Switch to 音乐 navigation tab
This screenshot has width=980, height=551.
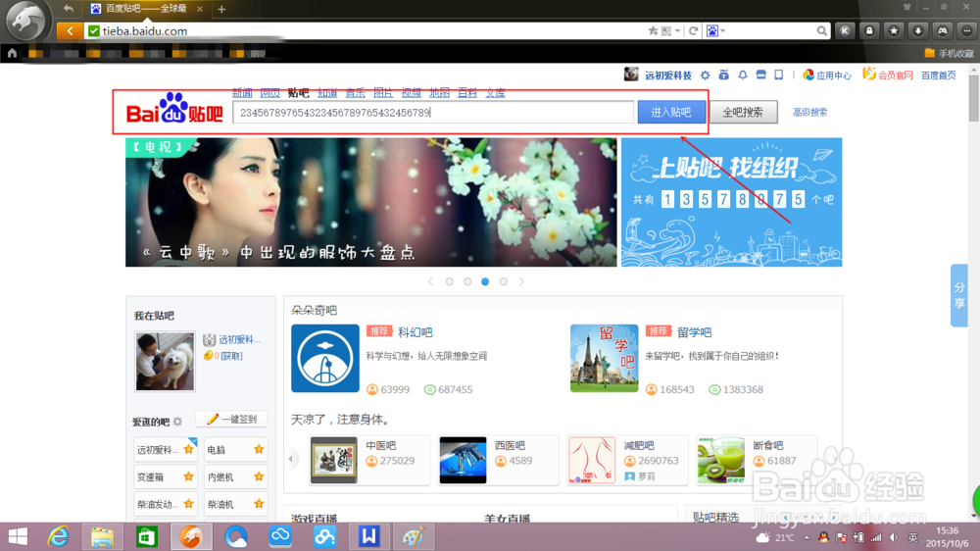pyautogui.click(x=355, y=92)
